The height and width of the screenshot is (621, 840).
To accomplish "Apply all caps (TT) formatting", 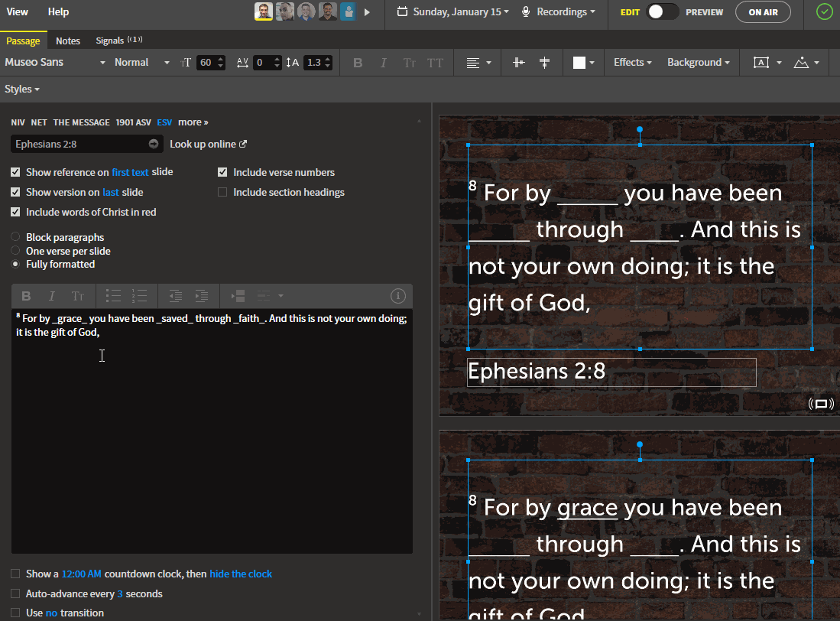I will point(435,63).
